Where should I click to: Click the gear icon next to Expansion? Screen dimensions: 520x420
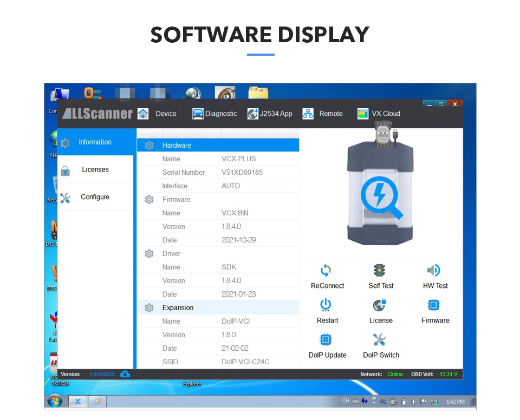point(149,307)
